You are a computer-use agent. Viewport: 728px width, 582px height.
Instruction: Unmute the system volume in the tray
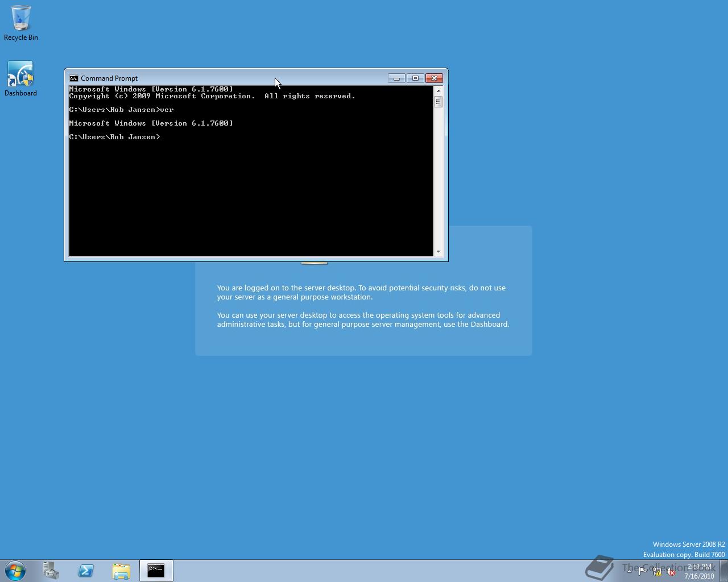pos(671,571)
